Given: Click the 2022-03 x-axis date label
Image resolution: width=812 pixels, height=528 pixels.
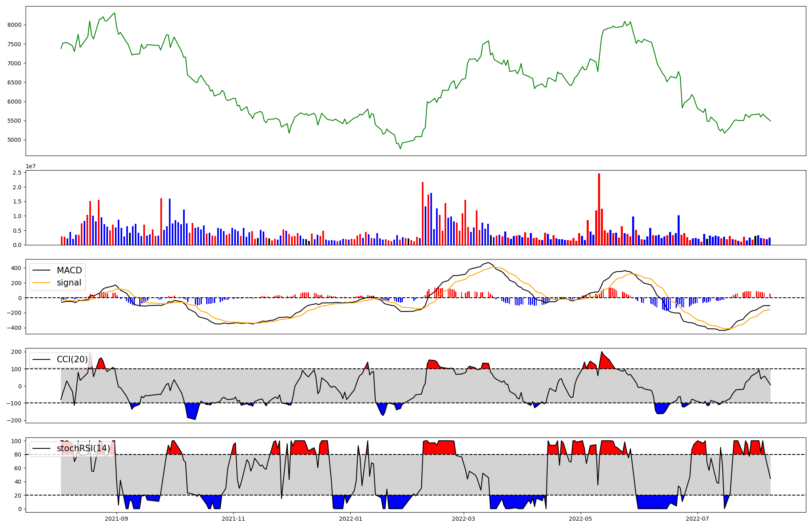Looking at the screenshot, I should coord(463,519).
